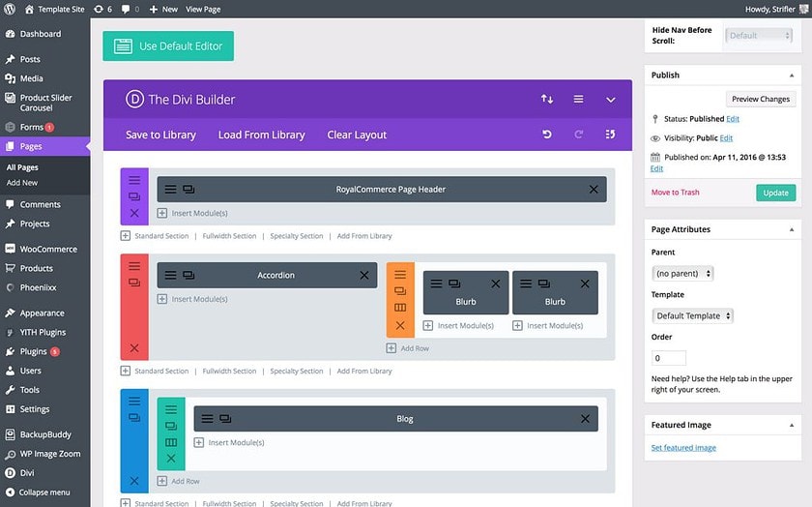Remove the RoyalCommerce Page Header module

(594, 190)
